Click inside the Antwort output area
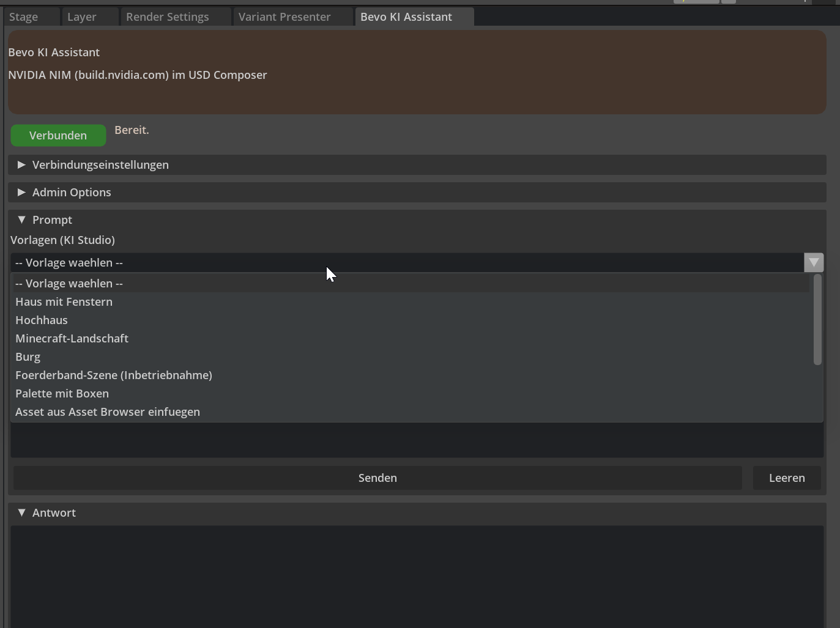 coord(417,577)
